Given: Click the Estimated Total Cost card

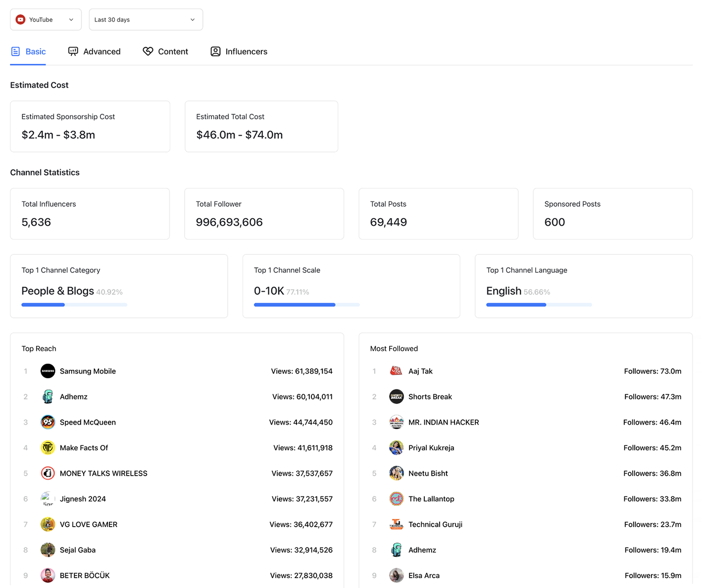Looking at the screenshot, I should 261,126.
